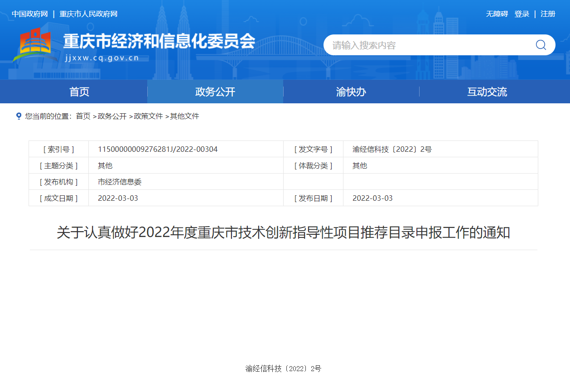Image resolution: width=570 pixels, height=392 pixels.
Task: Open the 渝快办 navigation item
Action: tap(351, 92)
